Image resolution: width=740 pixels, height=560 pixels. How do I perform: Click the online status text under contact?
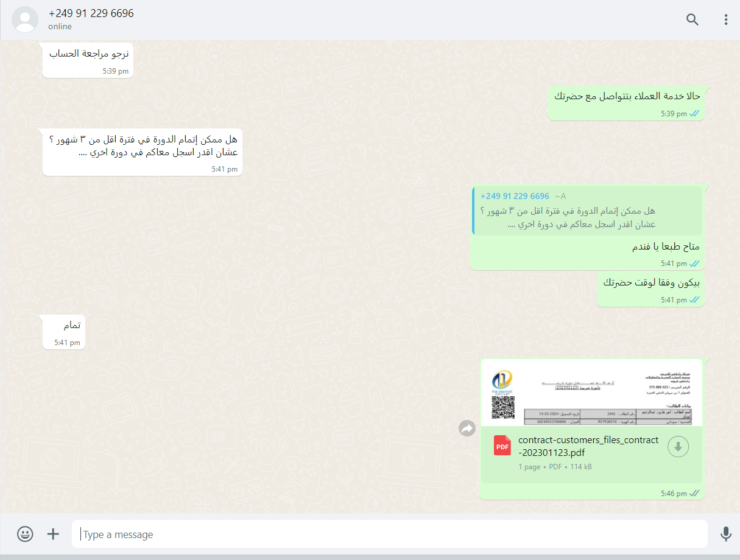point(60,27)
